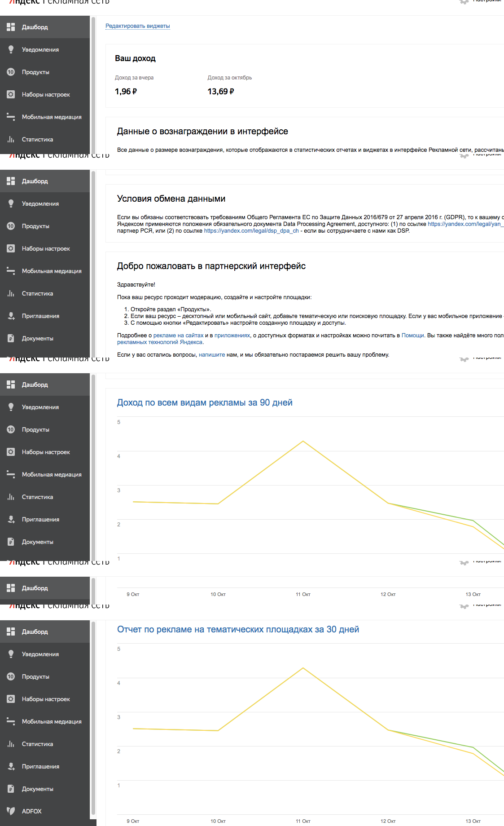
Task: Click the Документы file icon above ADFOX
Action: pyautogui.click(x=11, y=789)
